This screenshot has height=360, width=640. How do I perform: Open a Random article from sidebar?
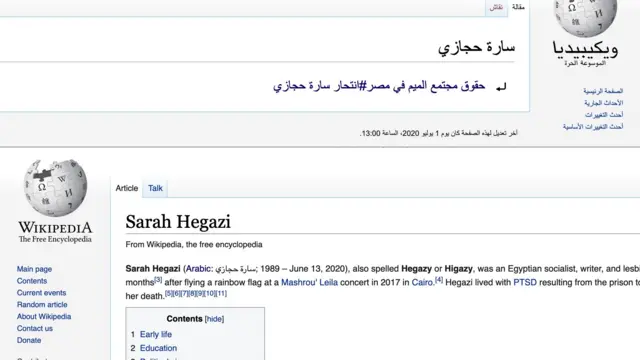coord(42,304)
